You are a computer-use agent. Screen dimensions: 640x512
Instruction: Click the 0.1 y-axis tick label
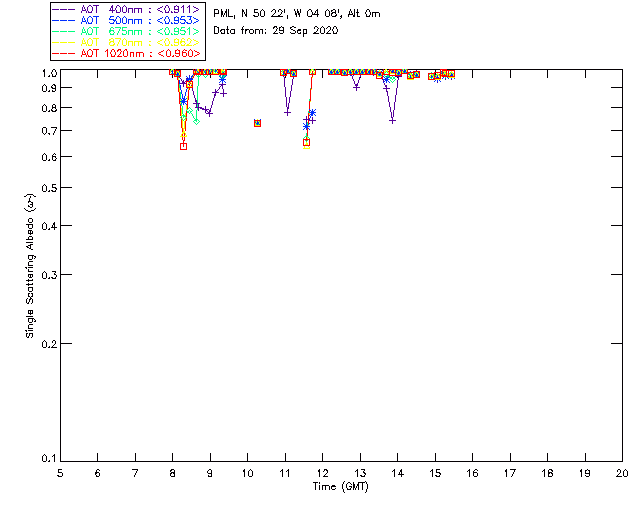(49, 459)
